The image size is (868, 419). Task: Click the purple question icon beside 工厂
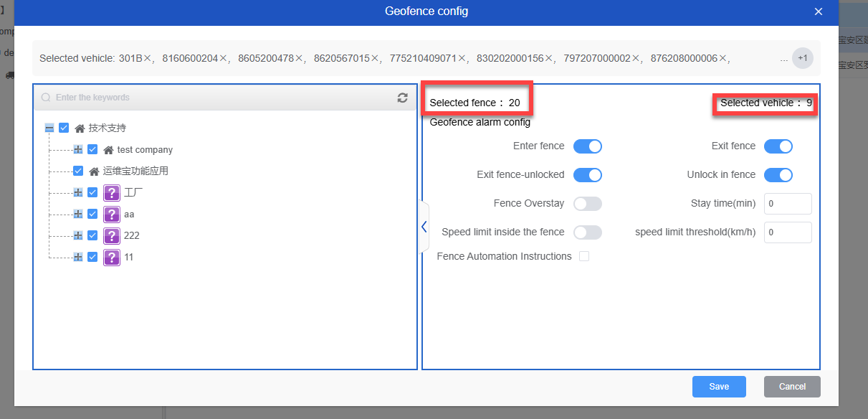point(111,192)
